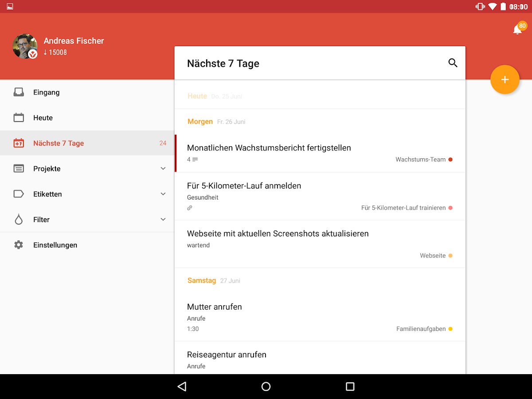Screen dimensions: 532x399
Task: Click the Eingang inbox icon
Action: 18,92
